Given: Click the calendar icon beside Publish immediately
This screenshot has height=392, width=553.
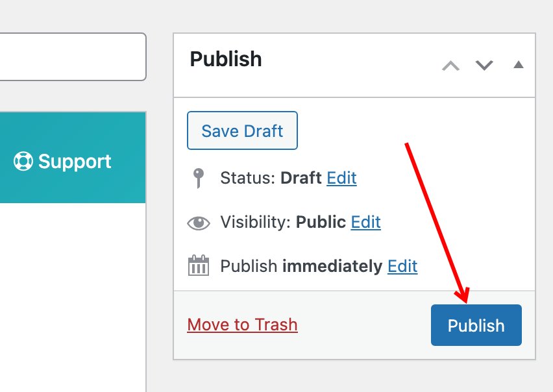Looking at the screenshot, I should click(199, 265).
